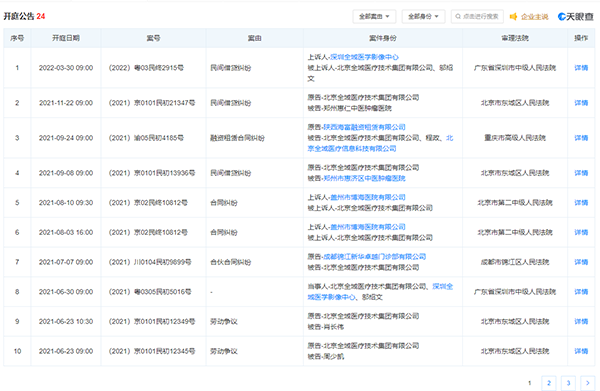Viewport: 600px width, 391px height.
Task: Click 合伙合同纠纷 cause in row 7
Action: pos(231,262)
